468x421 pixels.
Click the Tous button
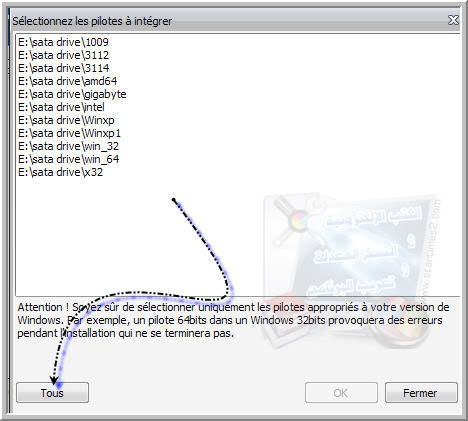[x=52, y=393]
